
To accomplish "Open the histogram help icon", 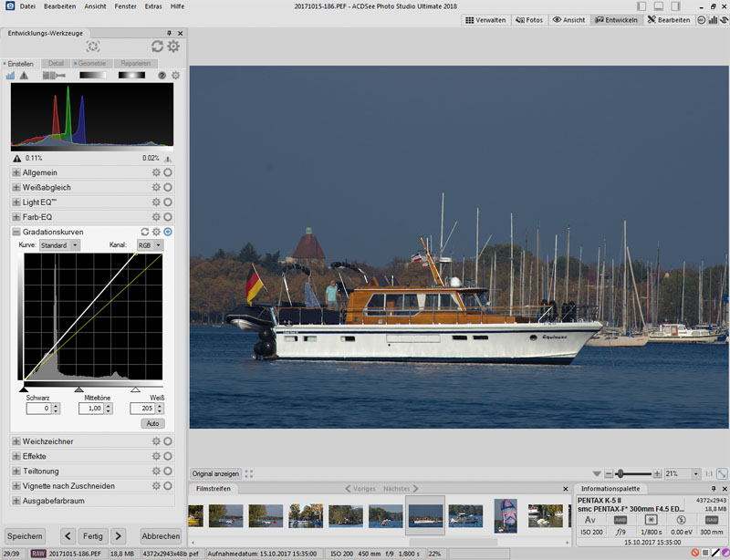I will coord(162,76).
